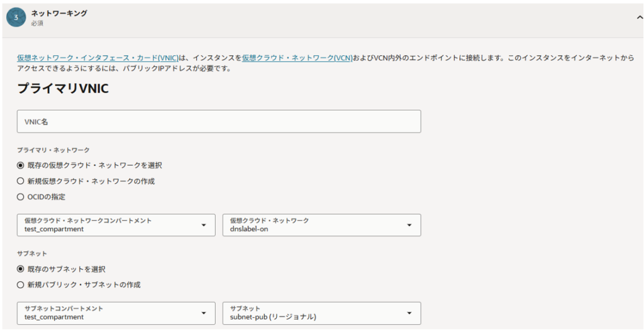Image resolution: width=644 pixels, height=331 pixels.
Task: Click arrow icon beside dnslabel-on value
Action: point(409,225)
